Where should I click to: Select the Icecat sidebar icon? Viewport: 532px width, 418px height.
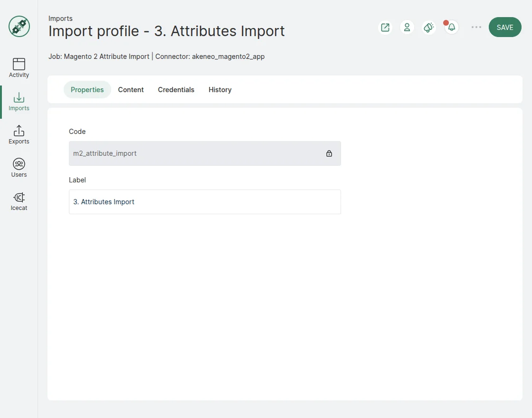point(19,200)
